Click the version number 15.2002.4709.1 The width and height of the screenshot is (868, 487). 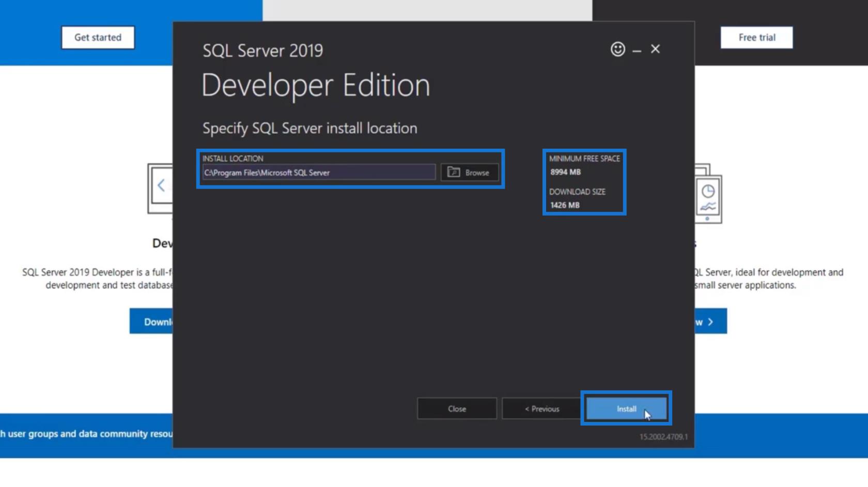tap(663, 437)
